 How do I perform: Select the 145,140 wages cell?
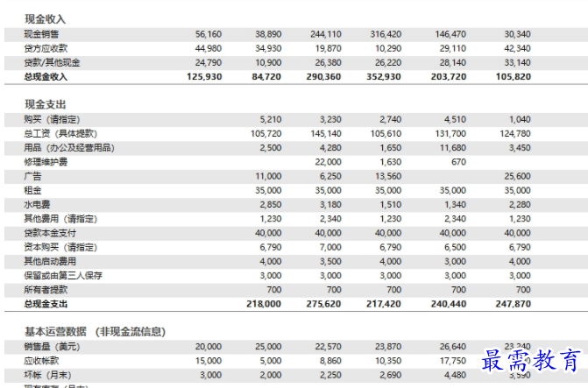pyautogui.click(x=326, y=134)
